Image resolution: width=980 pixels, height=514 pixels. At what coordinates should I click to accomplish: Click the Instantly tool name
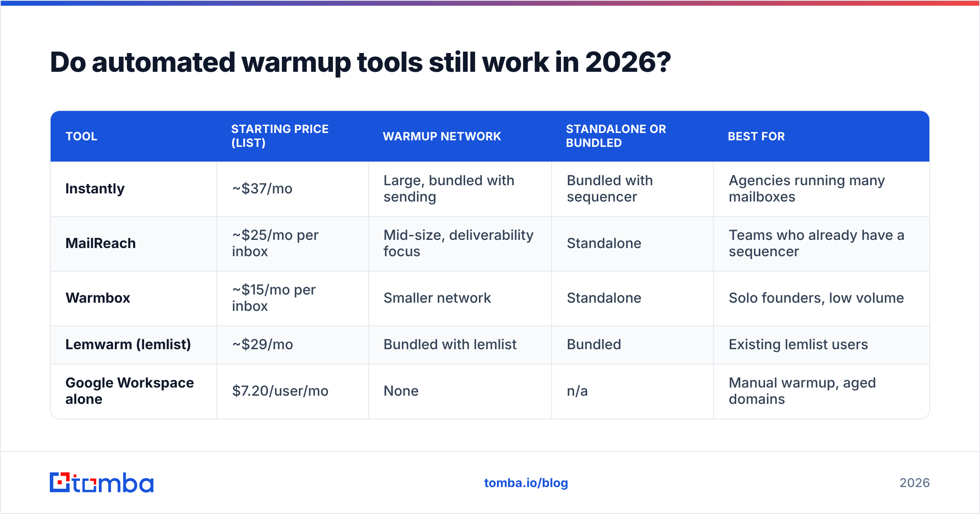95,188
